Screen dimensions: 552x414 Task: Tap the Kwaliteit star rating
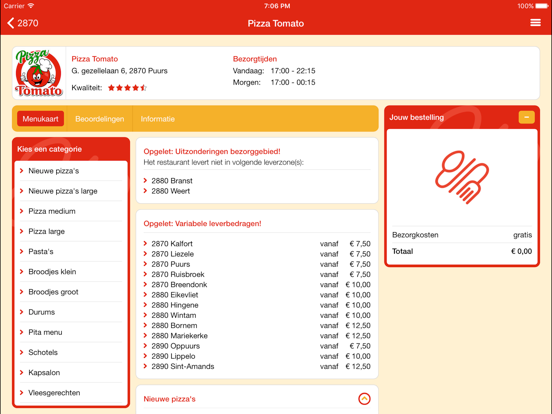127,88
